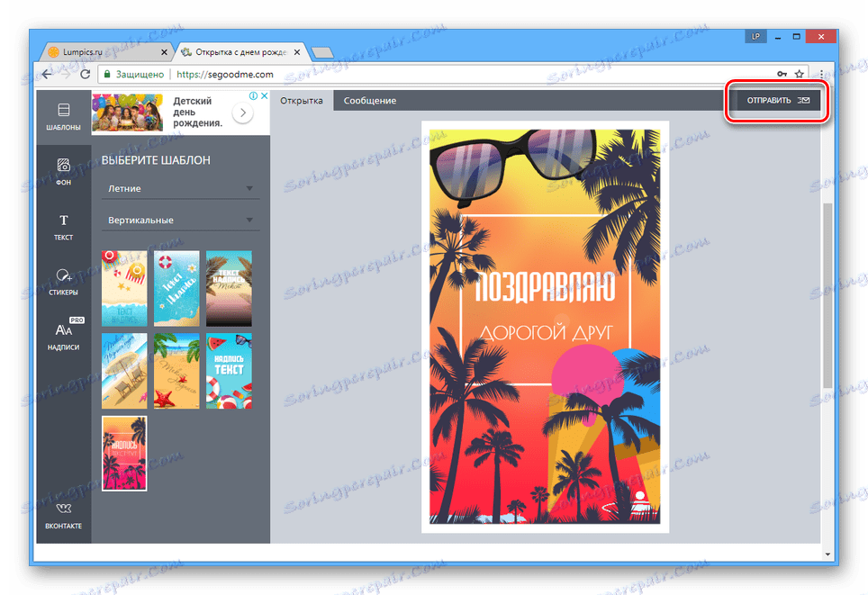Close the Открытка с днем рождения tab

[x=297, y=52]
